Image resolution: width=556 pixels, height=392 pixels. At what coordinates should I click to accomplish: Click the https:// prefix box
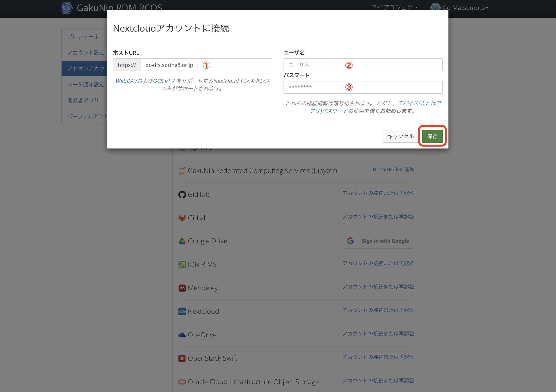[127, 65]
